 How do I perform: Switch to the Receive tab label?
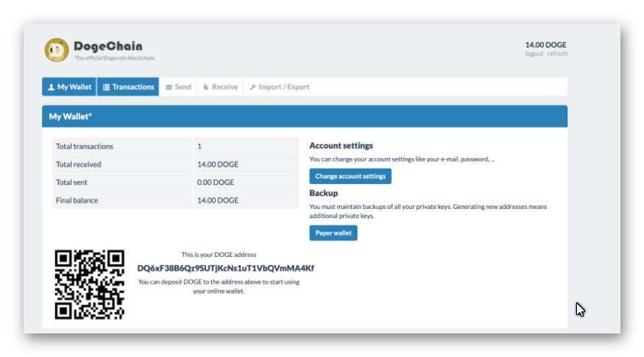pyautogui.click(x=224, y=87)
